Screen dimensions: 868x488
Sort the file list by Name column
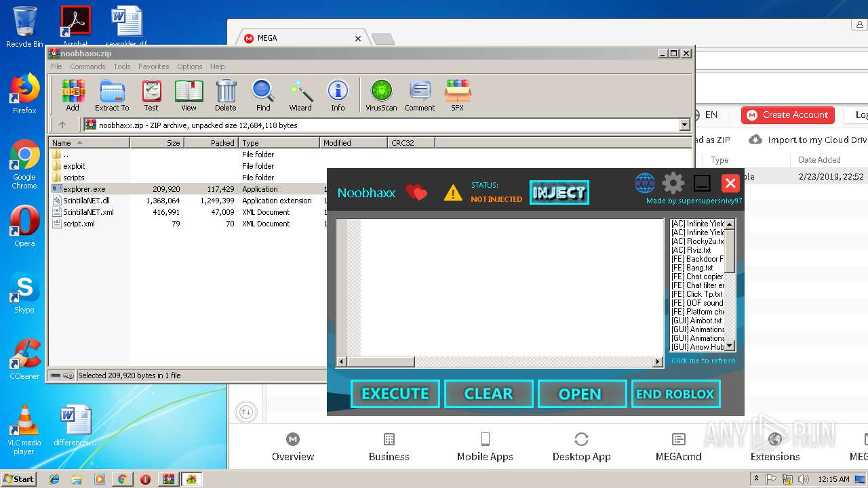89,142
